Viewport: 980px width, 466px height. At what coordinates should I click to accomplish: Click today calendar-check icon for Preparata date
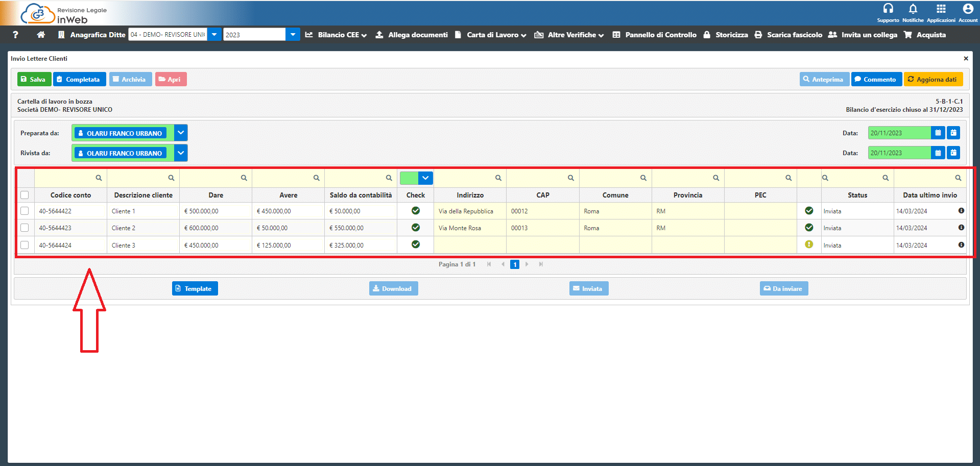click(x=953, y=133)
